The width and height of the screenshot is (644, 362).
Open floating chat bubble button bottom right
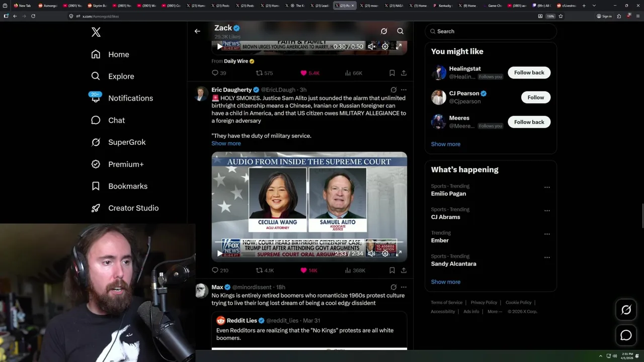(626, 335)
